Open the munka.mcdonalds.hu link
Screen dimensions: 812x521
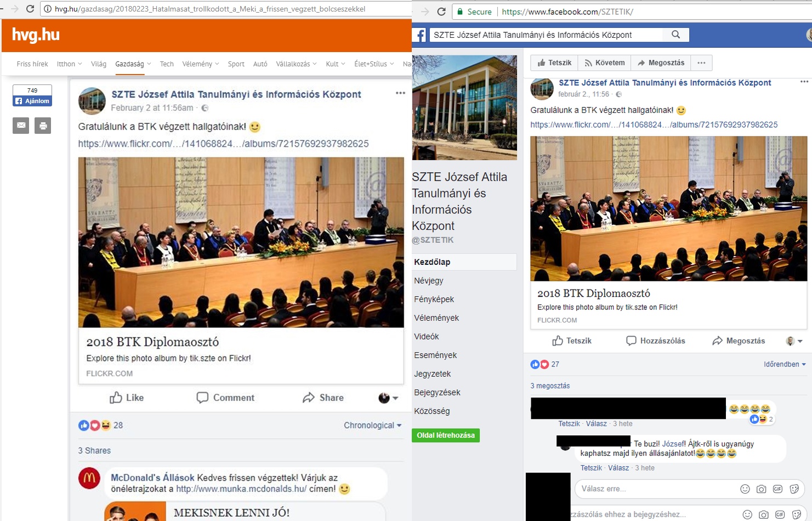(241, 489)
